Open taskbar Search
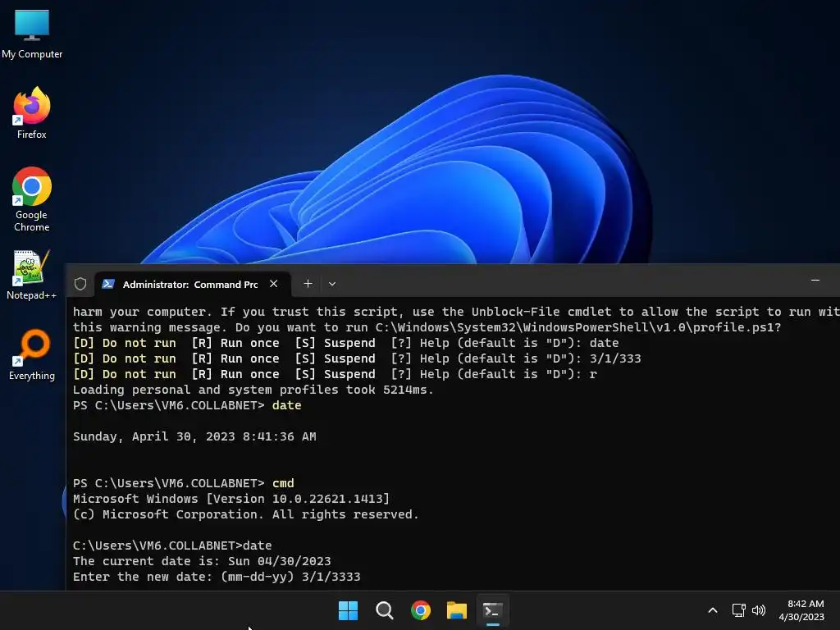 point(384,610)
